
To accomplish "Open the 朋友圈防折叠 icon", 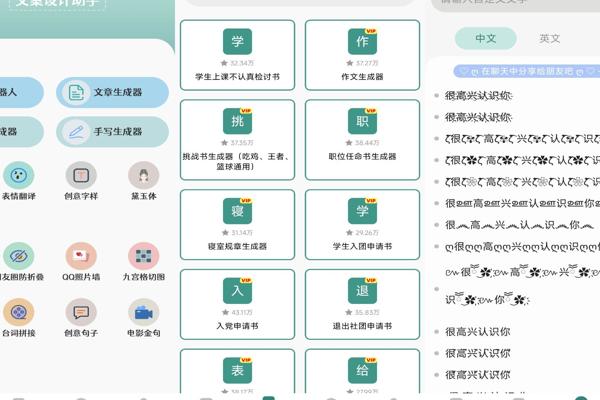I will (19, 256).
